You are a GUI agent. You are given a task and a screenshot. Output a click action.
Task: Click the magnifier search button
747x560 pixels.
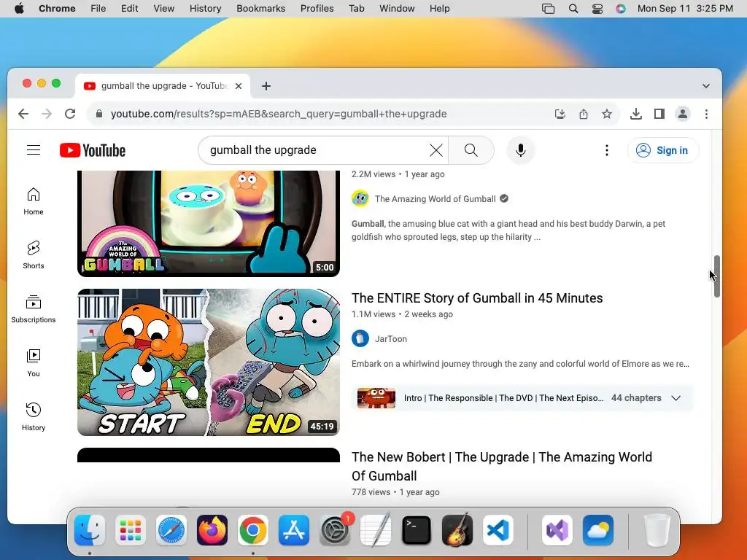pyautogui.click(x=471, y=150)
